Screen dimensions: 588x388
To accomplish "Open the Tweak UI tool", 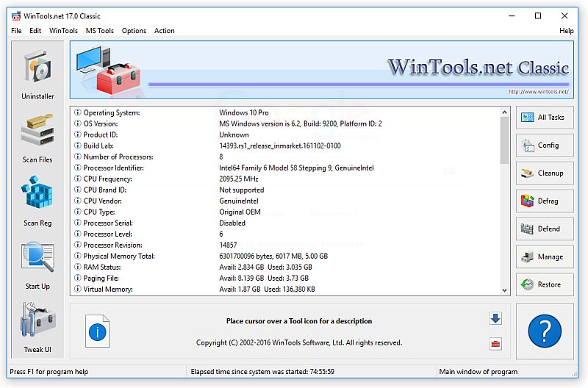I will [37, 326].
